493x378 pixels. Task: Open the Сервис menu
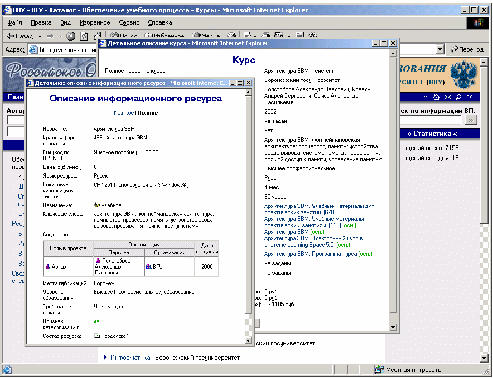click(129, 23)
